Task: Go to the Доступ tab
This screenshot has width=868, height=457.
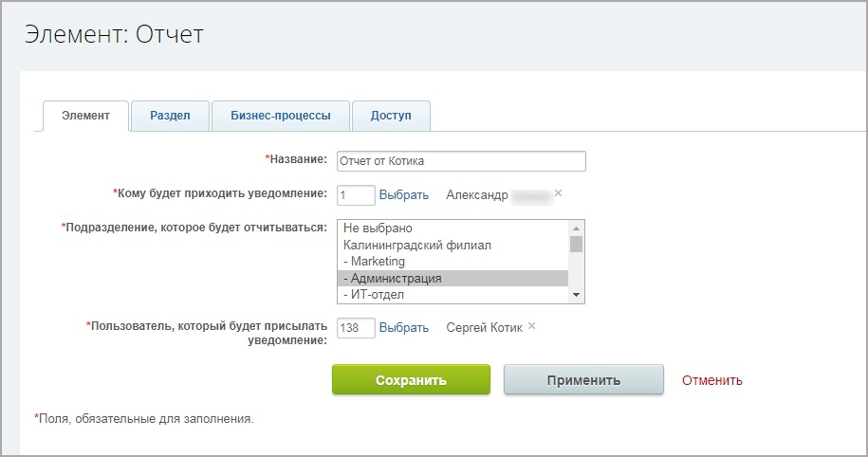Action: pos(391,116)
